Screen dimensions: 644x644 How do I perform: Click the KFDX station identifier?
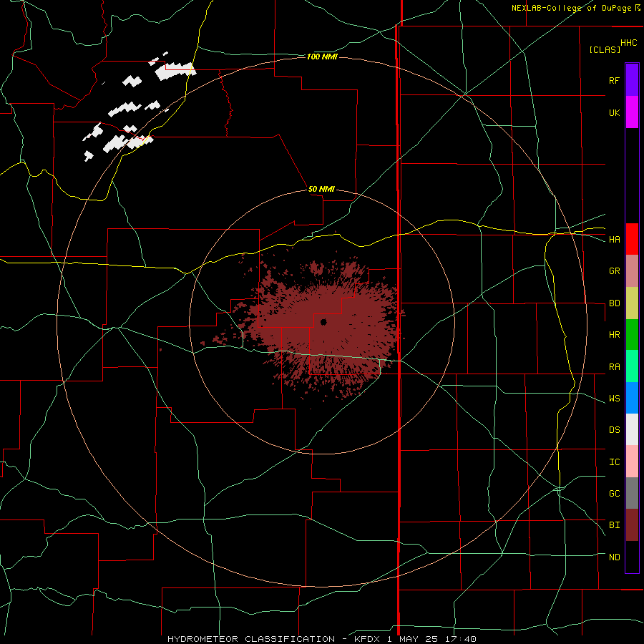tap(367, 639)
